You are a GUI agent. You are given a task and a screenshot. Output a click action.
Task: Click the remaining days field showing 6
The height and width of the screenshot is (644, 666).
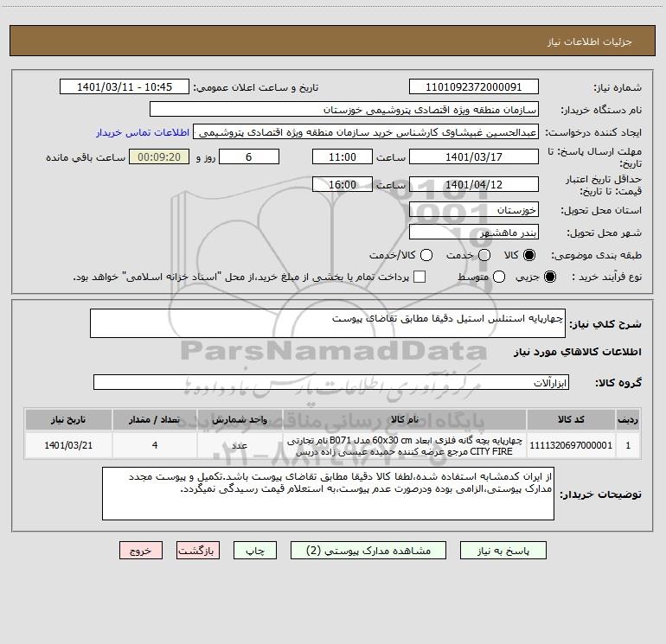coord(249,156)
